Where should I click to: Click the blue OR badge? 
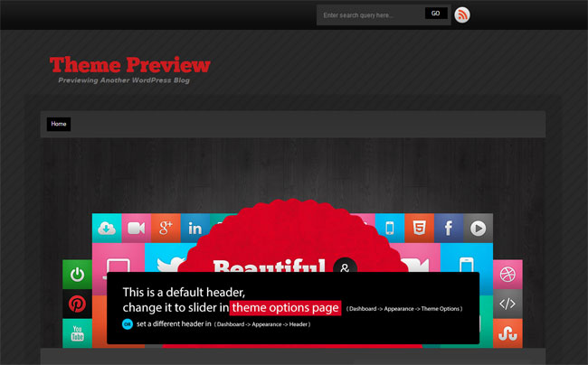[x=128, y=324]
